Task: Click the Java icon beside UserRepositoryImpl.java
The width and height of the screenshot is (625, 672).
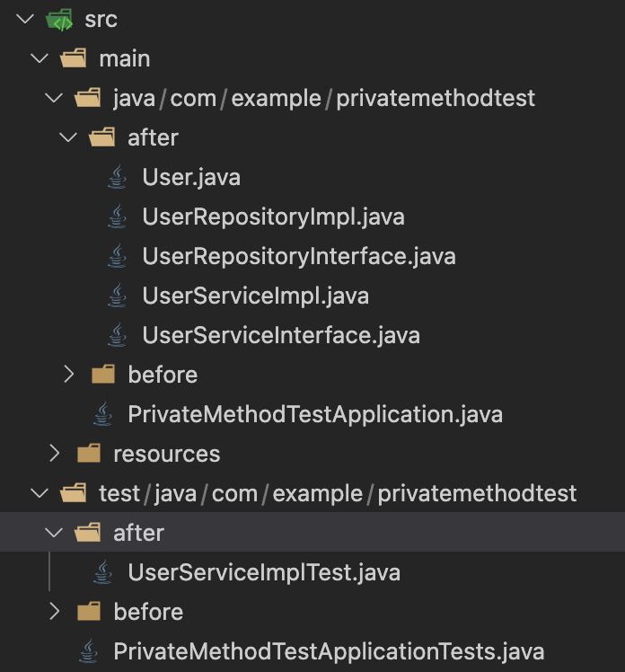Action: tap(118, 217)
